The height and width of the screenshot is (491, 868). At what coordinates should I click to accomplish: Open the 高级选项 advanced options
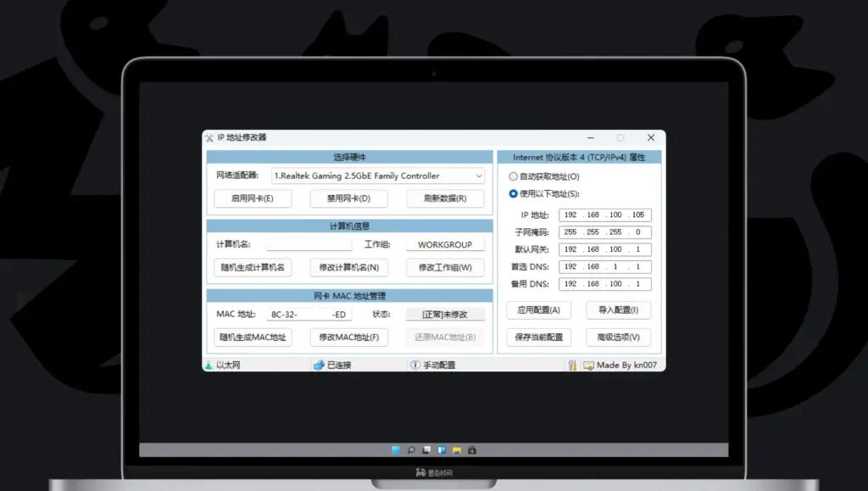tap(619, 338)
